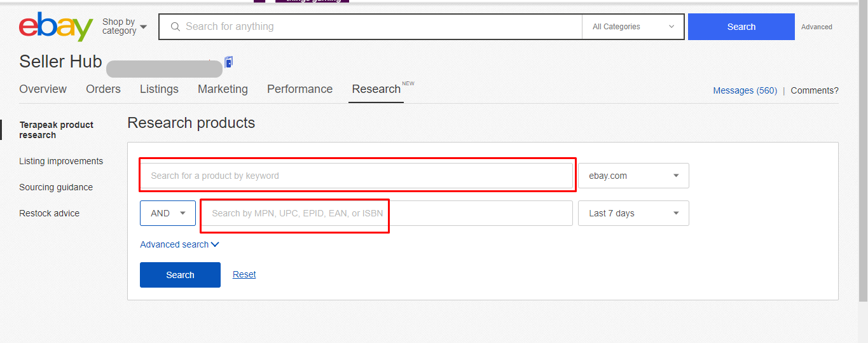Screen dimensions: 868x343
Task: Open the Last 7 days dropdown
Action: [x=633, y=213]
